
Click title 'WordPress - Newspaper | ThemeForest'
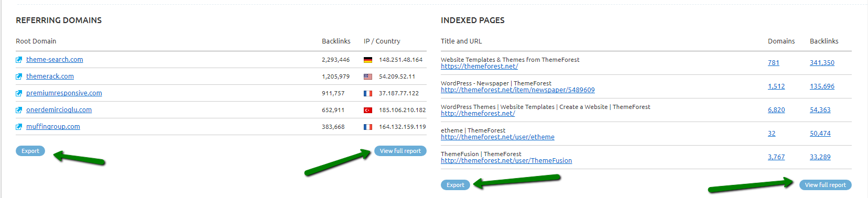click(496, 83)
